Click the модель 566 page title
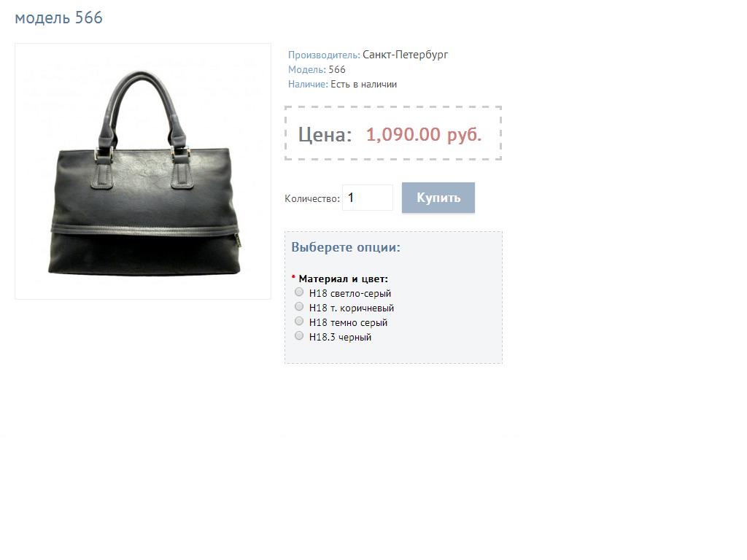Screen dimensions: 747x560 pyautogui.click(x=58, y=18)
